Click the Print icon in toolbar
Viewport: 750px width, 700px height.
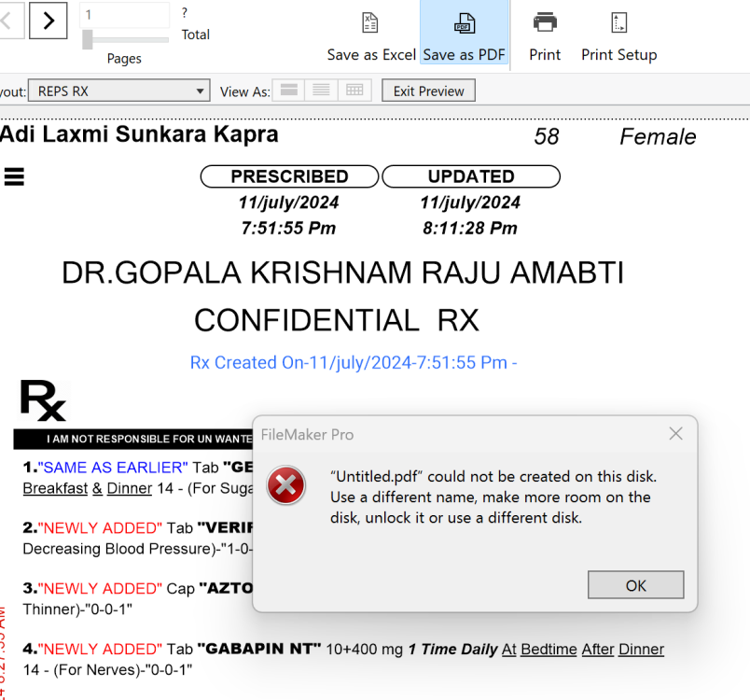point(545,23)
